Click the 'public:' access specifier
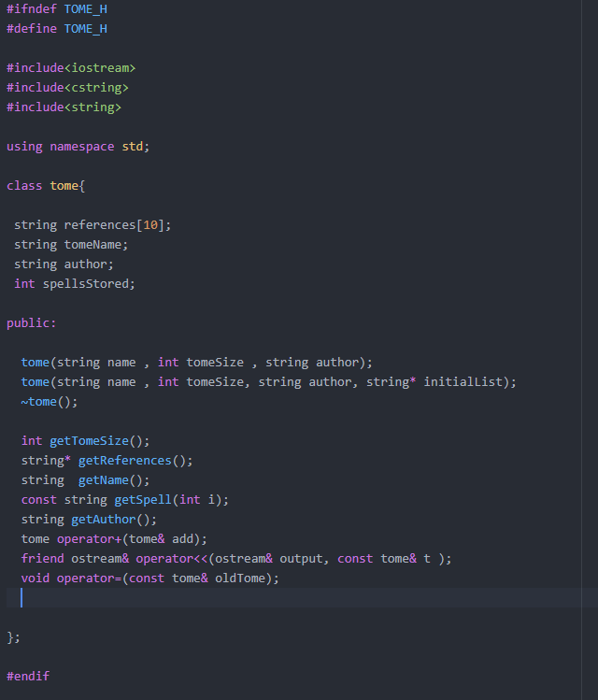 click(31, 323)
